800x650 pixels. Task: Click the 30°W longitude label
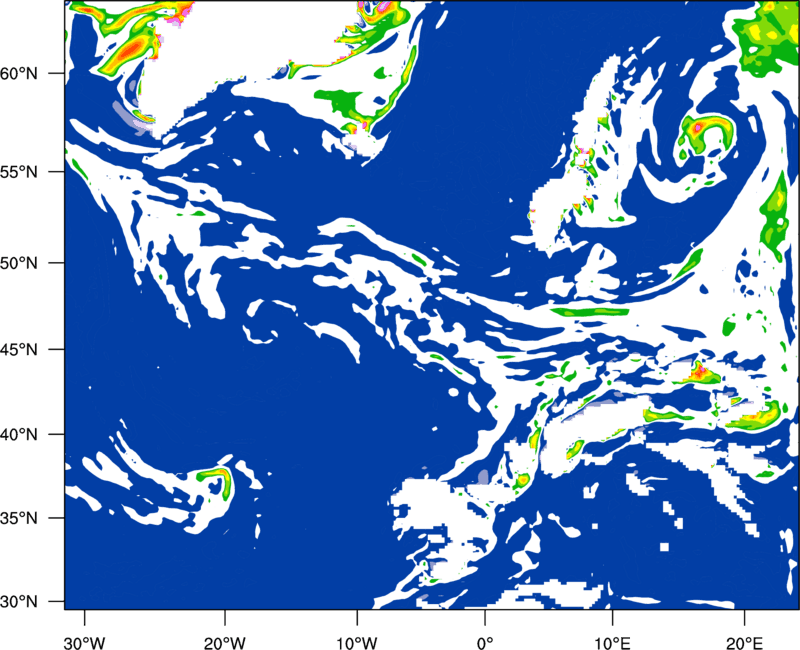click(x=85, y=643)
